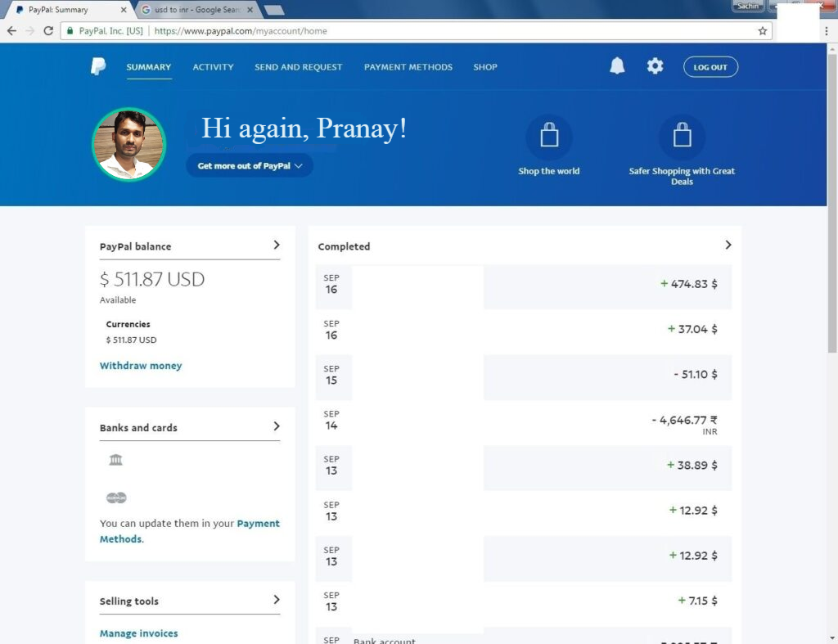Expand the Get more out of PayPal dropdown
838x644 pixels.
pyautogui.click(x=250, y=166)
